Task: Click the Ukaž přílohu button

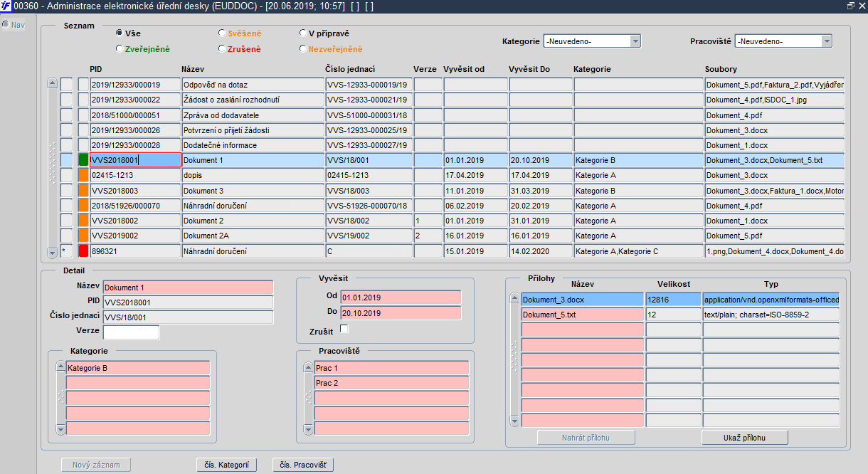Action: coord(745,438)
